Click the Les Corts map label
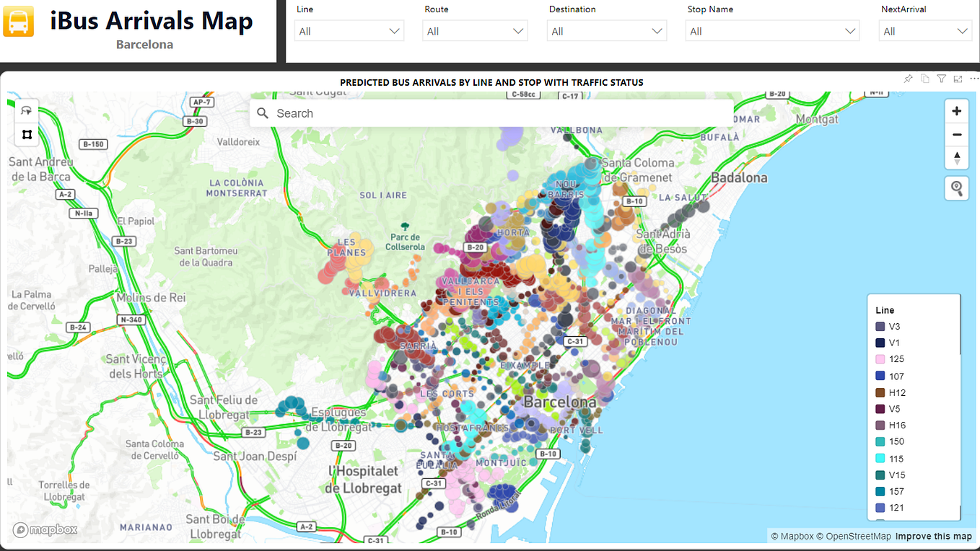The height and width of the screenshot is (551, 980). point(447,394)
